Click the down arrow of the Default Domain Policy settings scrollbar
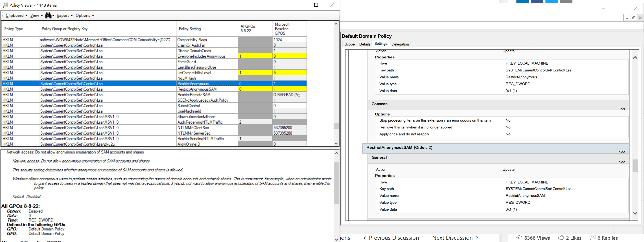Screen dimensions: 644x242 click(635, 213)
